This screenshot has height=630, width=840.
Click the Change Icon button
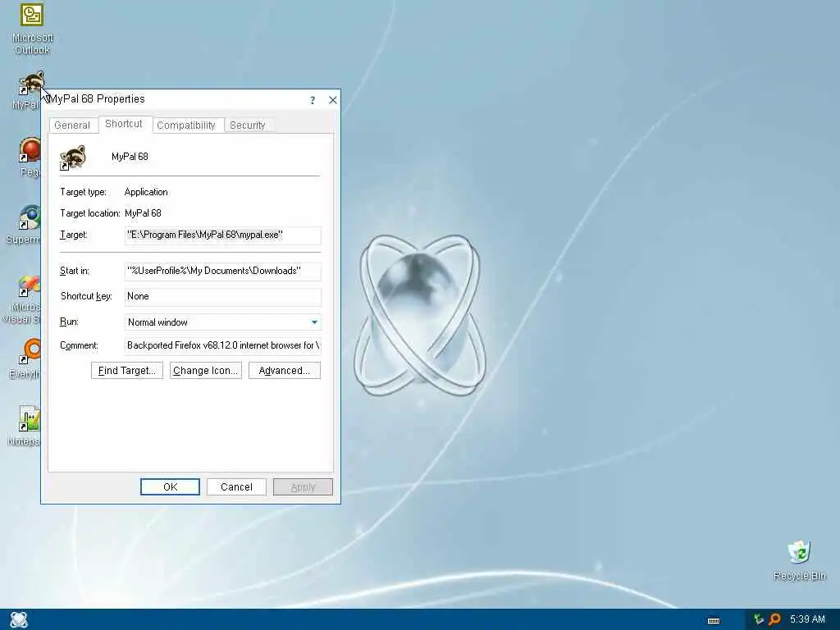pos(206,371)
